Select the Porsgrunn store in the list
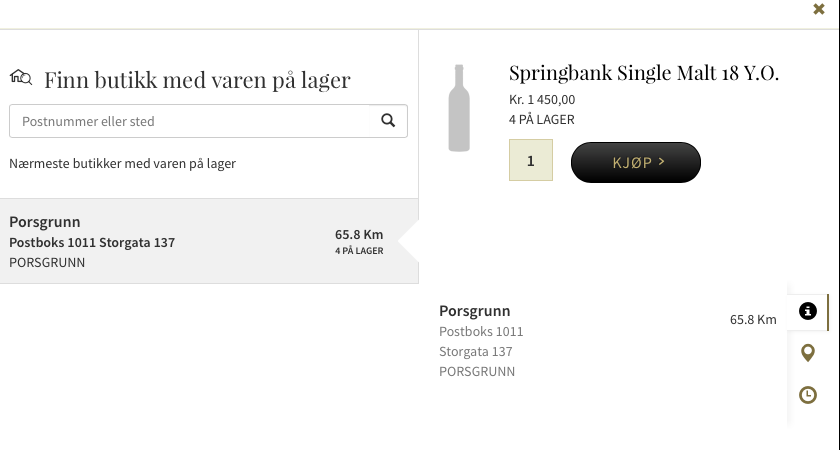840x450 pixels. coord(200,241)
